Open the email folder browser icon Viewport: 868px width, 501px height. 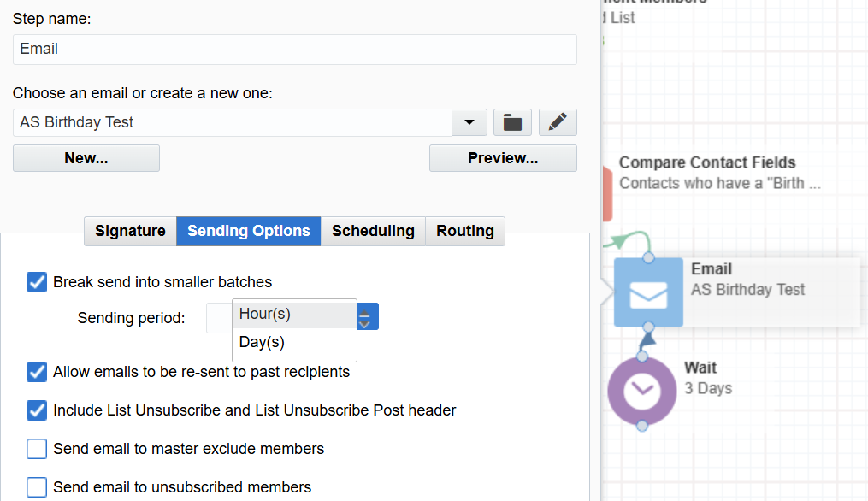pyautogui.click(x=511, y=121)
